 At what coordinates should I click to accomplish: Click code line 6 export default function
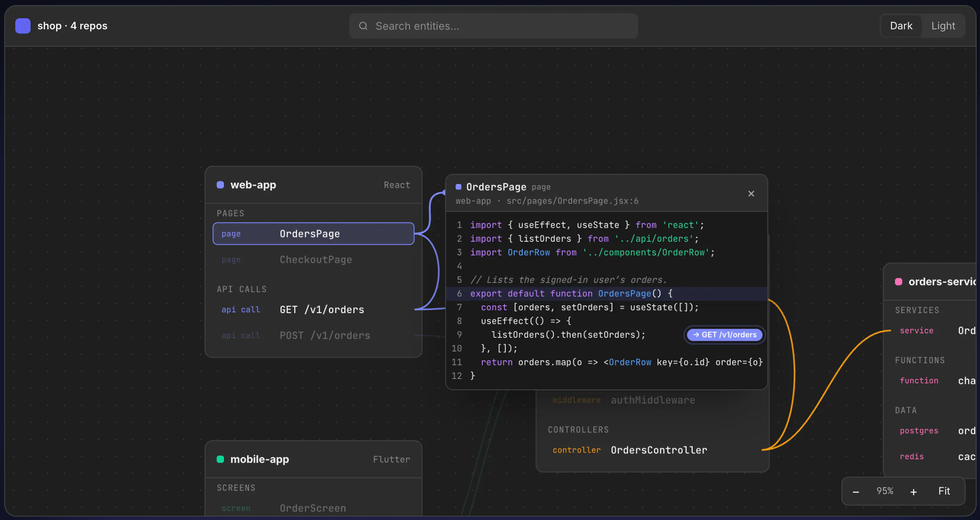tap(606, 294)
